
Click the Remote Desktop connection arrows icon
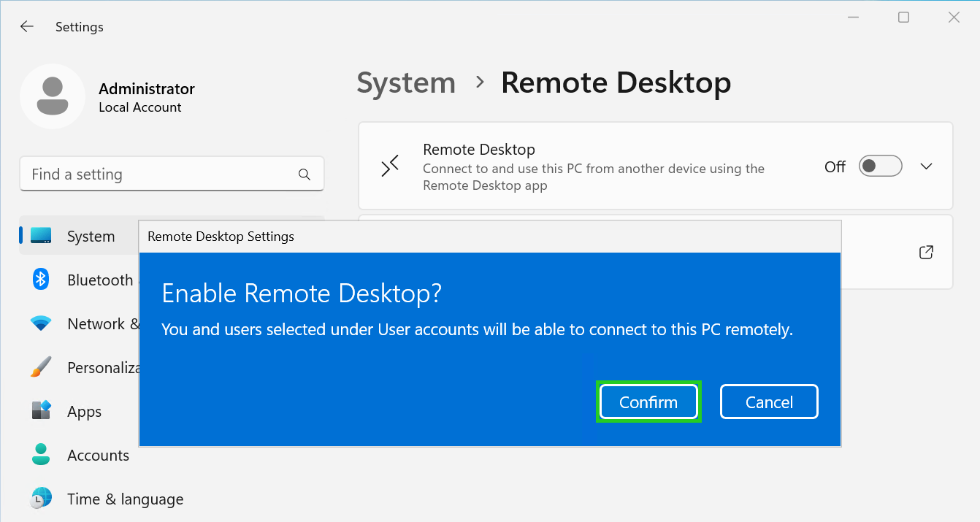point(390,166)
